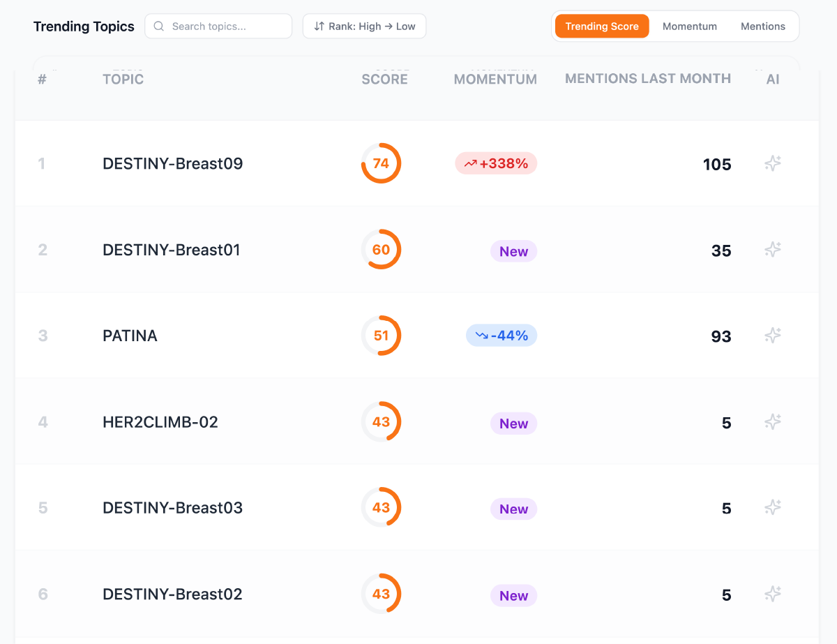Click HER2CLIMB-02 New badge

tap(513, 423)
